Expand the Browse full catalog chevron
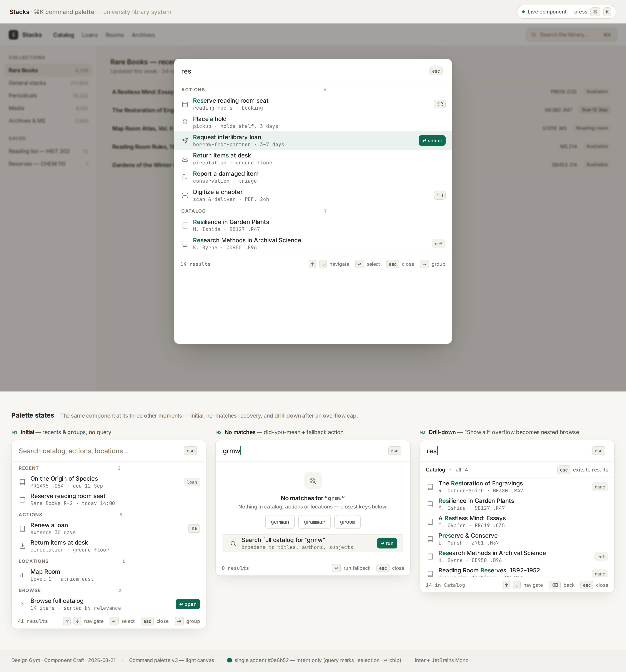The image size is (626, 672). pos(22,604)
